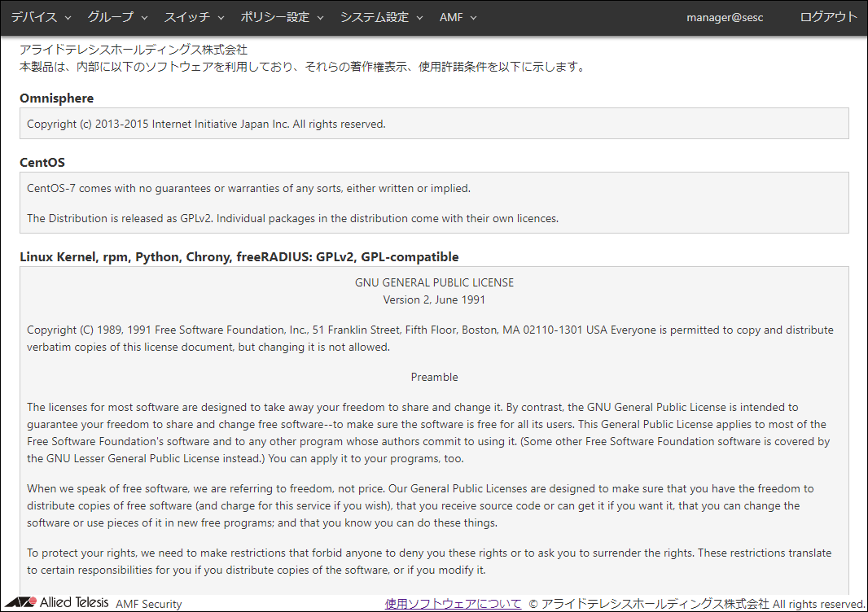Click the CentOS heading
This screenshot has width=868, height=612.
click(x=42, y=162)
